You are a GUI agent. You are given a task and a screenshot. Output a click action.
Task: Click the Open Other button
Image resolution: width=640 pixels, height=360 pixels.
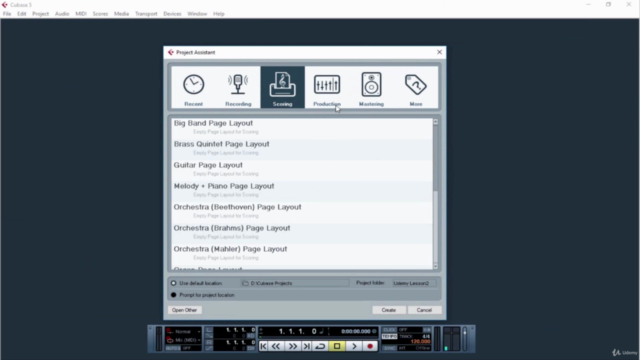coord(184,310)
